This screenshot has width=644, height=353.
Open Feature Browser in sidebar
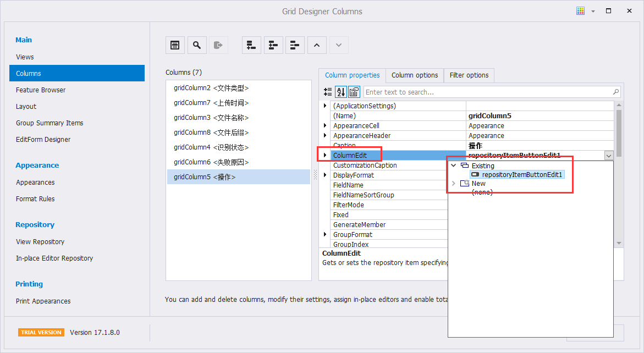[41, 90]
